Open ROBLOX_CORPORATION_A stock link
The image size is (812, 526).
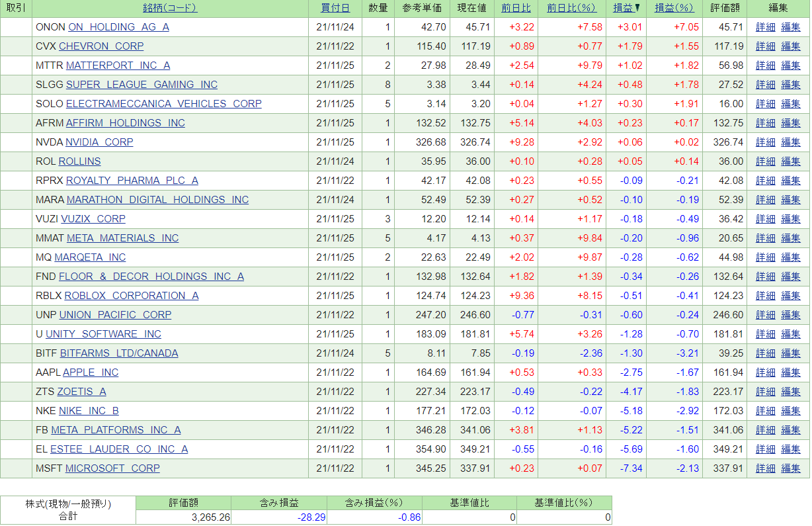coord(132,296)
